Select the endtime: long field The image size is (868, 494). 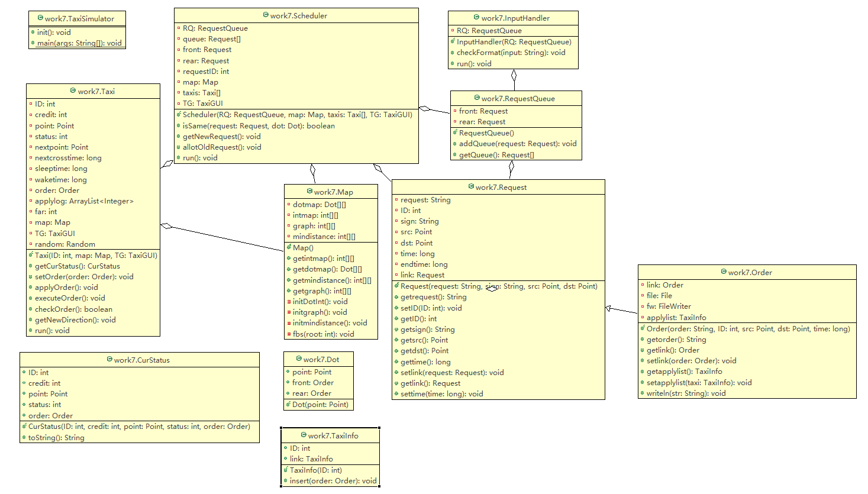click(424, 264)
